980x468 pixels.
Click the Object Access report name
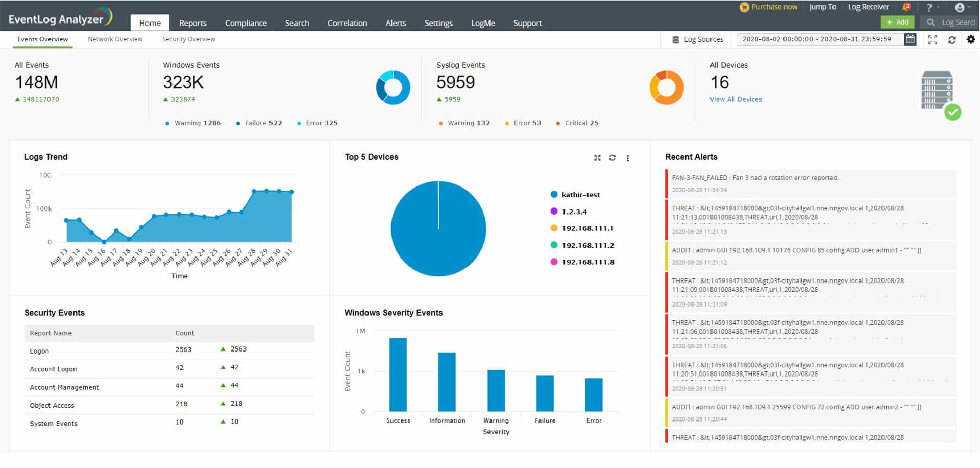(x=52, y=406)
